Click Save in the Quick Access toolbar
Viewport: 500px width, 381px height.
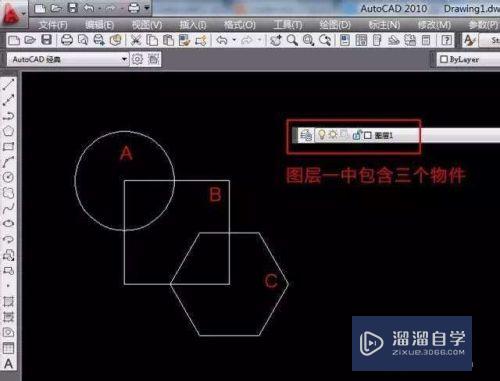click(72, 8)
